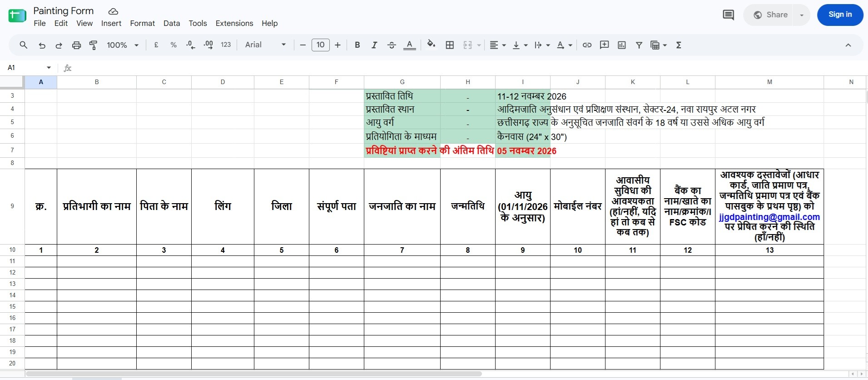Open the Insert menu

(x=111, y=23)
